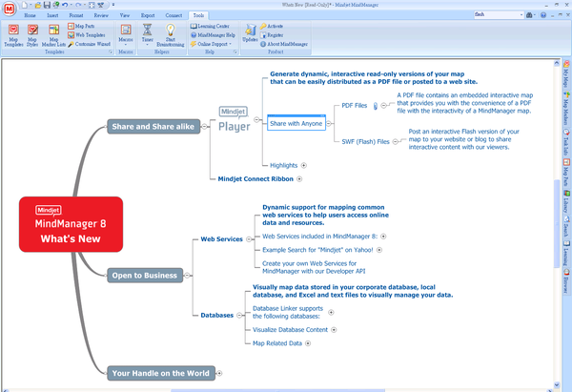Open the Map Markers side panel tab
This screenshot has width=572, height=392.
(x=566, y=108)
